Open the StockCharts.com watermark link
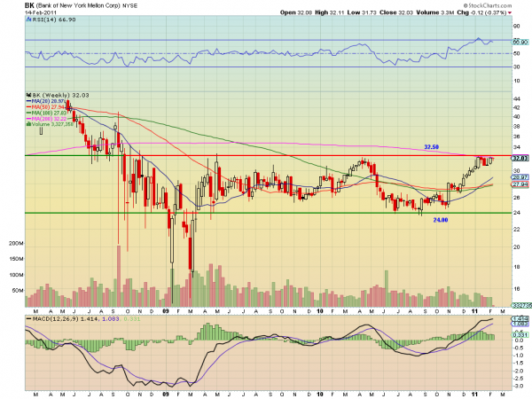 click(x=488, y=5)
